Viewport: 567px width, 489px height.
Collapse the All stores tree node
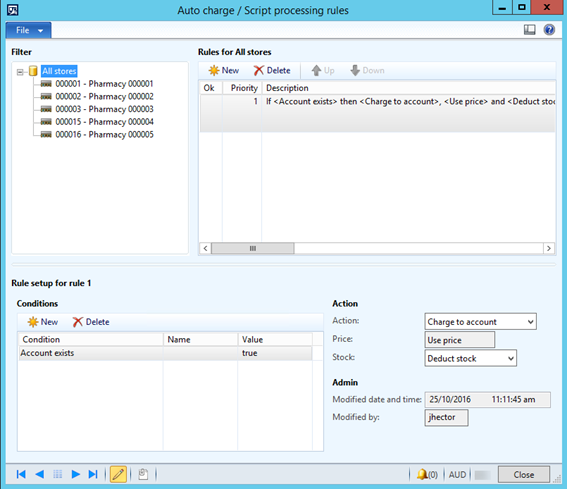tap(20, 72)
